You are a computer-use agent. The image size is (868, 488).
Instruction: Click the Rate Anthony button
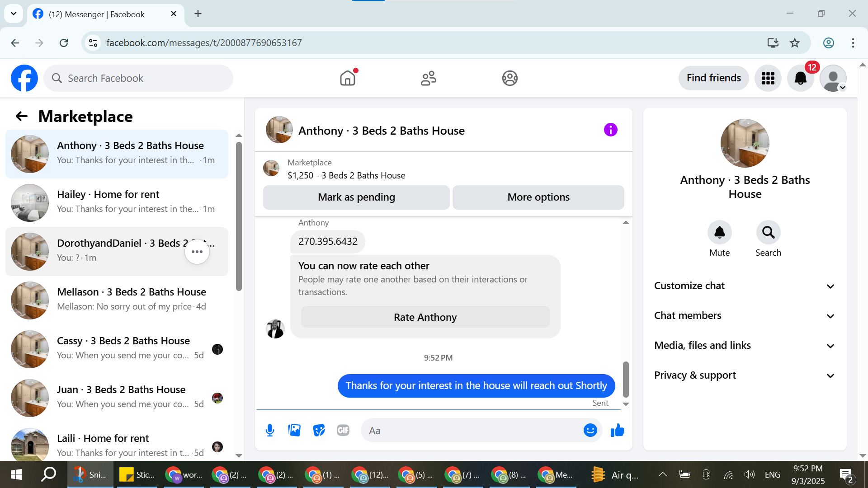click(425, 317)
